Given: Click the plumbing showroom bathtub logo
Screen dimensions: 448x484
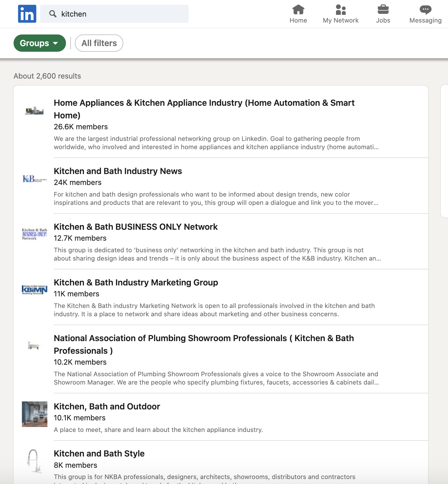Looking at the screenshot, I should (x=34, y=346).
